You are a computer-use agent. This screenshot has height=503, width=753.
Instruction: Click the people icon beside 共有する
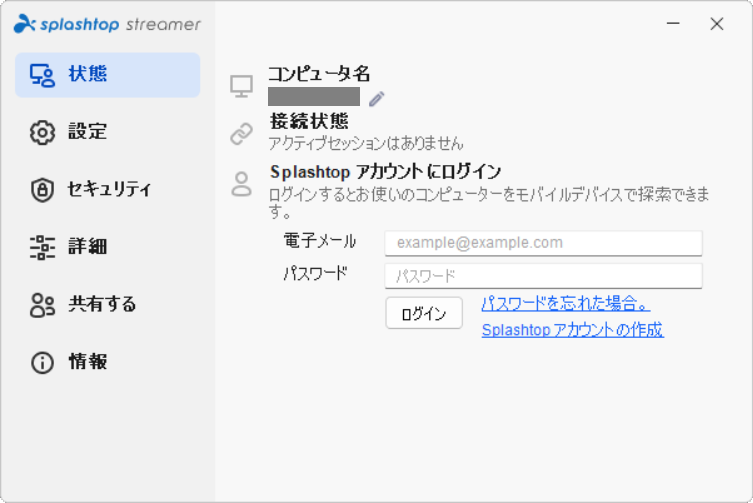42,305
